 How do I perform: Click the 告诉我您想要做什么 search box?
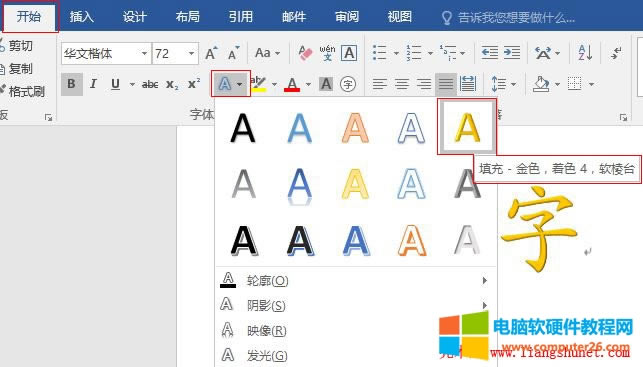point(508,18)
